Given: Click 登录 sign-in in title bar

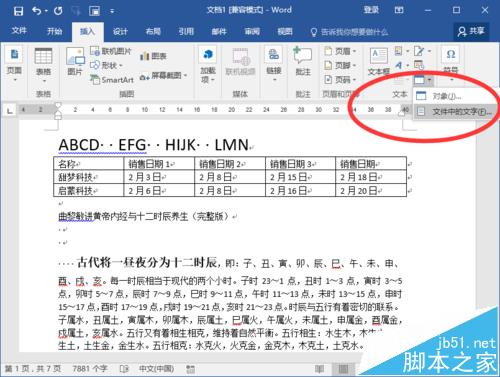Looking at the screenshot, I should pos(371,10).
